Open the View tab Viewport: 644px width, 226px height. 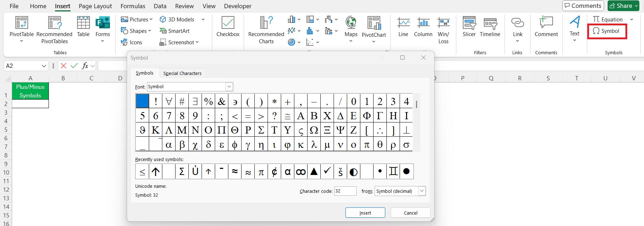click(x=209, y=6)
